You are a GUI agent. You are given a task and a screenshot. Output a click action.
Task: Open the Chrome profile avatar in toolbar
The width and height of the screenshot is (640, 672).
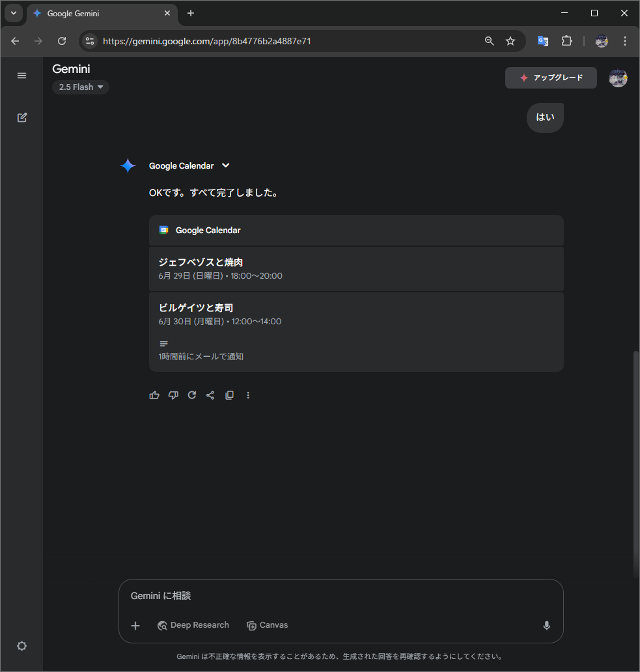[602, 41]
